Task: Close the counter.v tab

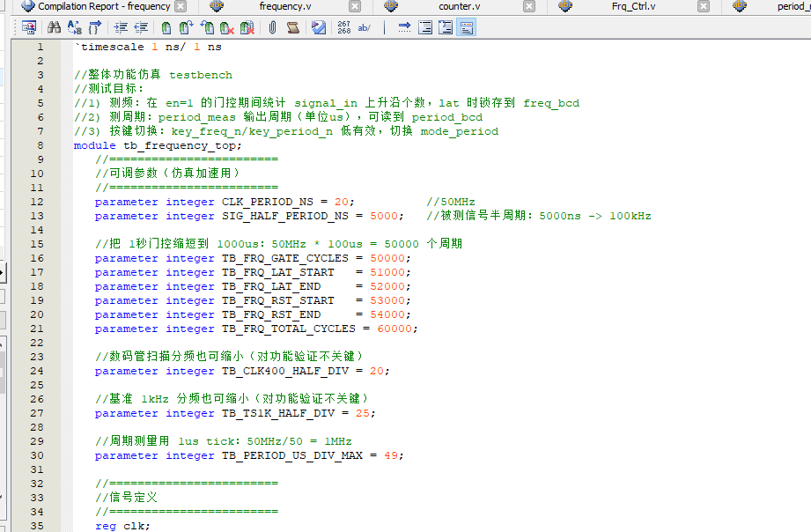Action: [529, 7]
